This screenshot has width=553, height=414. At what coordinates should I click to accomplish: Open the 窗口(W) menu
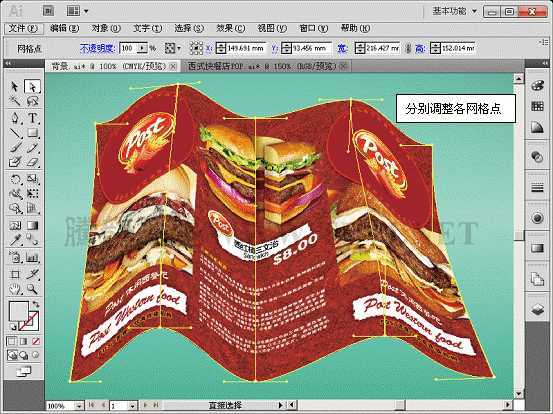[314, 28]
